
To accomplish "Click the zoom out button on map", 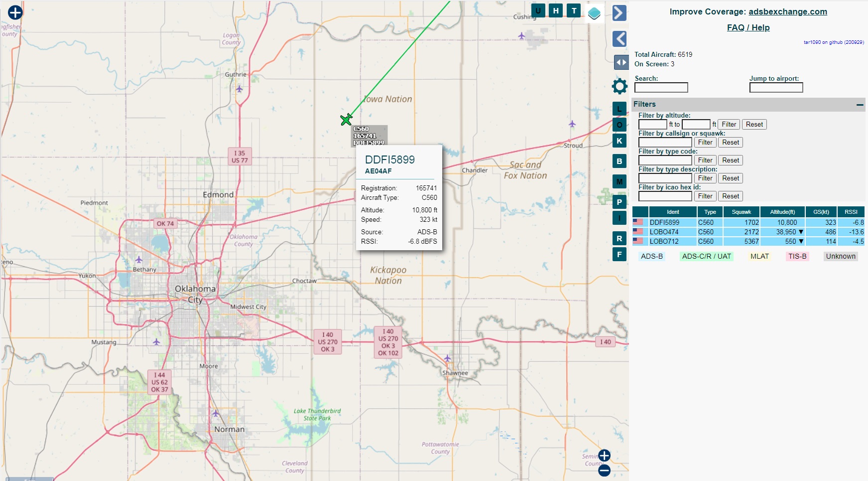I will click(x=604, y=470).
